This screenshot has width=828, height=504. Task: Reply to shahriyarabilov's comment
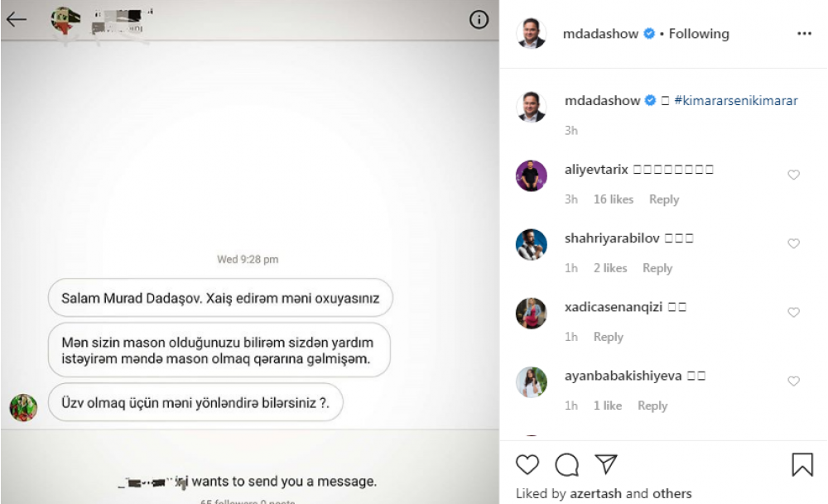pyautogui.click(x=657, y=268)
